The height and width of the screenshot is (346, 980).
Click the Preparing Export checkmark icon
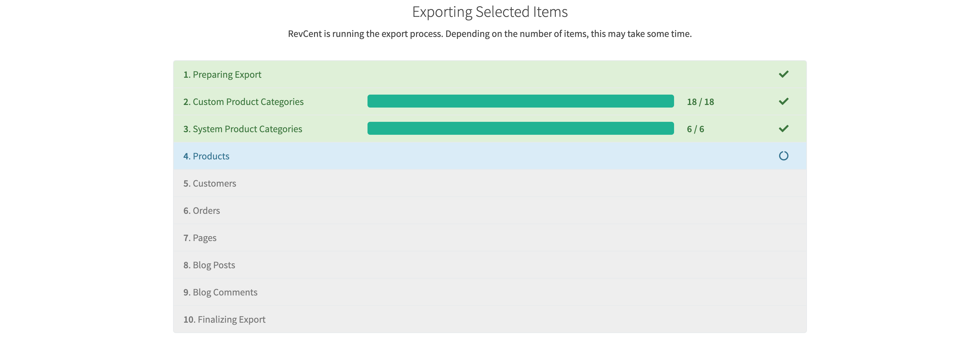(x=783, y=74)
